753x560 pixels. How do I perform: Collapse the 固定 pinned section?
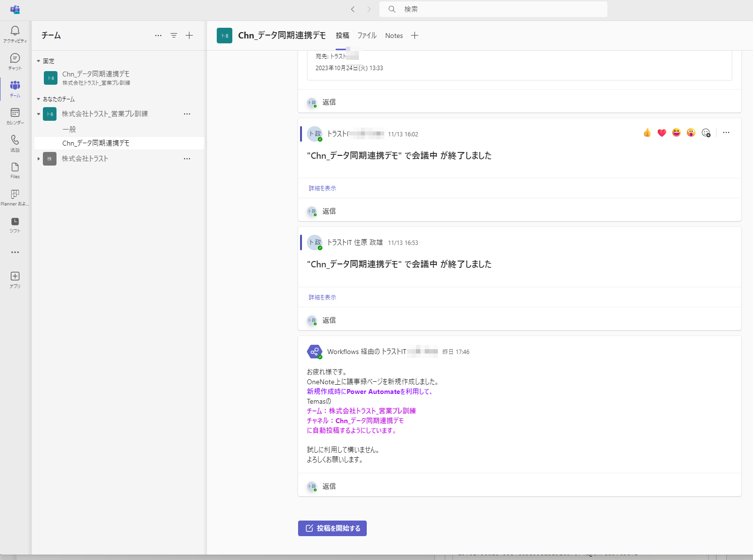pyautogui.click(x=38, y=61)
